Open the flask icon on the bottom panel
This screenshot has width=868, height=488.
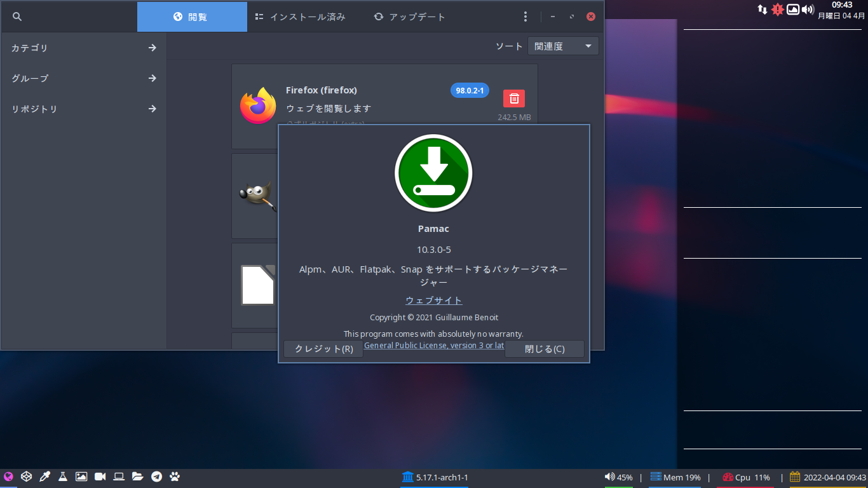(x=63, y=476)
